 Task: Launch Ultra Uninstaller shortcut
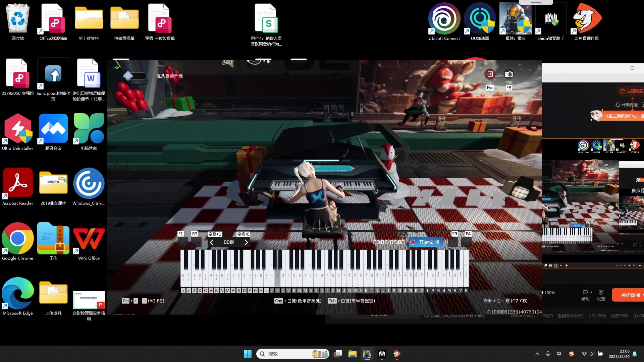tap(18, 132)
